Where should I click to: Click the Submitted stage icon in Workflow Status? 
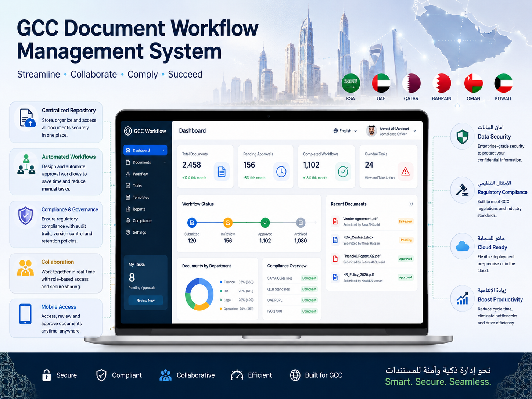pyautogui.click(x=192, y=222)
